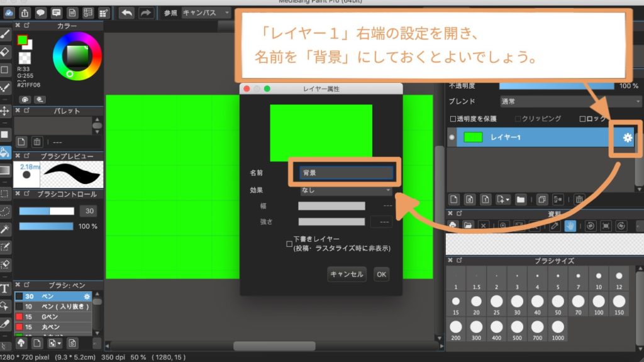Click the 名前 text field
644x362 pixels.
(x=343, y=173)
